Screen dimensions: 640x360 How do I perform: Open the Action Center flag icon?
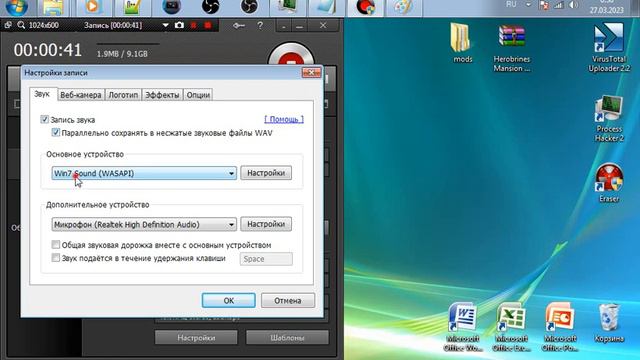coord(544,5)
